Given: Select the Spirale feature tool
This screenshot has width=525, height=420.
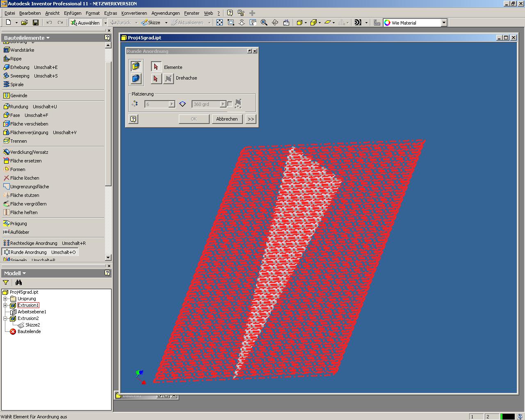Looking at the screenshot, I should click(x=17, y=84).
